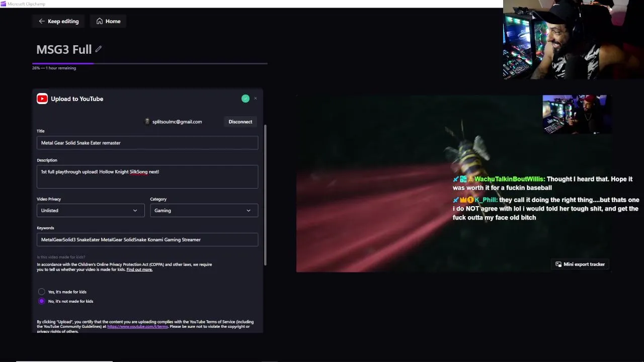
Task: Go to Home
Action: coord(108,21)
